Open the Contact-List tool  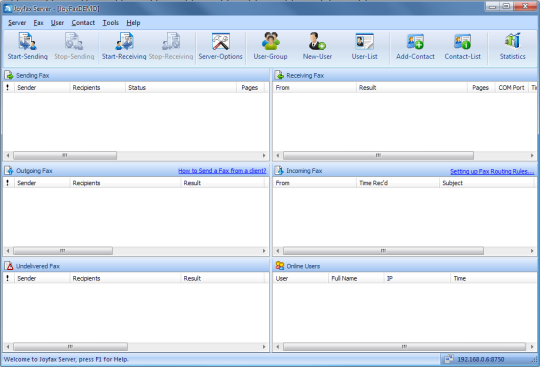point(462,46)
